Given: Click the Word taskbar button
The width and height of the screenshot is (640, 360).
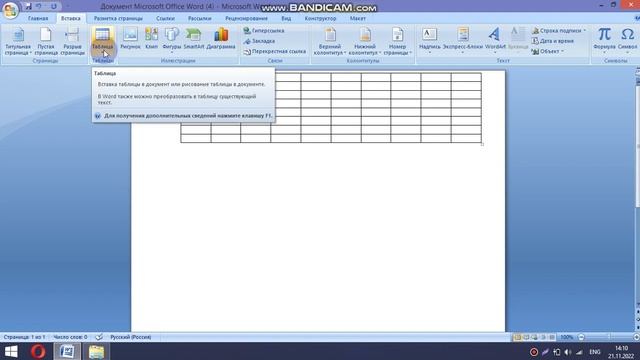Looking at the screenshot, I should click(67, 351).
